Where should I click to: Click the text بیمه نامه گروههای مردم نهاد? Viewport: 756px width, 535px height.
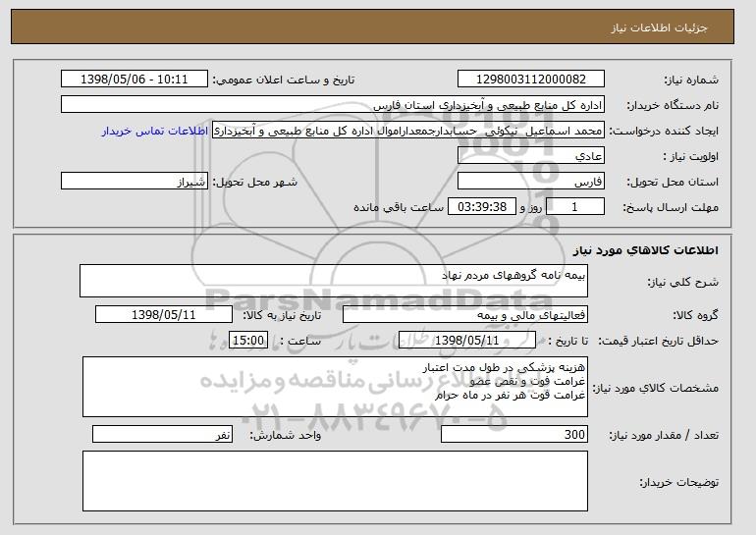click(513, 275)
